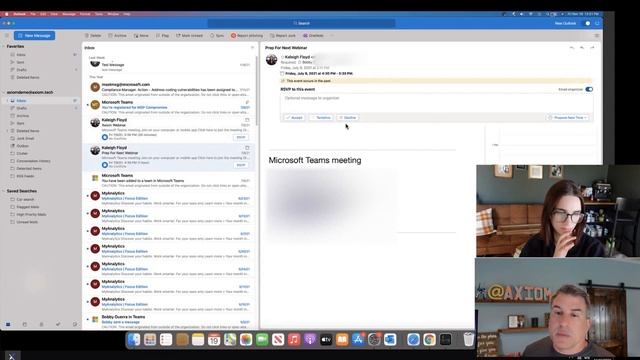The width and height of the screenshot is (640, 360).
Task: Open the Format menu in the menu bar
Action: point(85,14)
